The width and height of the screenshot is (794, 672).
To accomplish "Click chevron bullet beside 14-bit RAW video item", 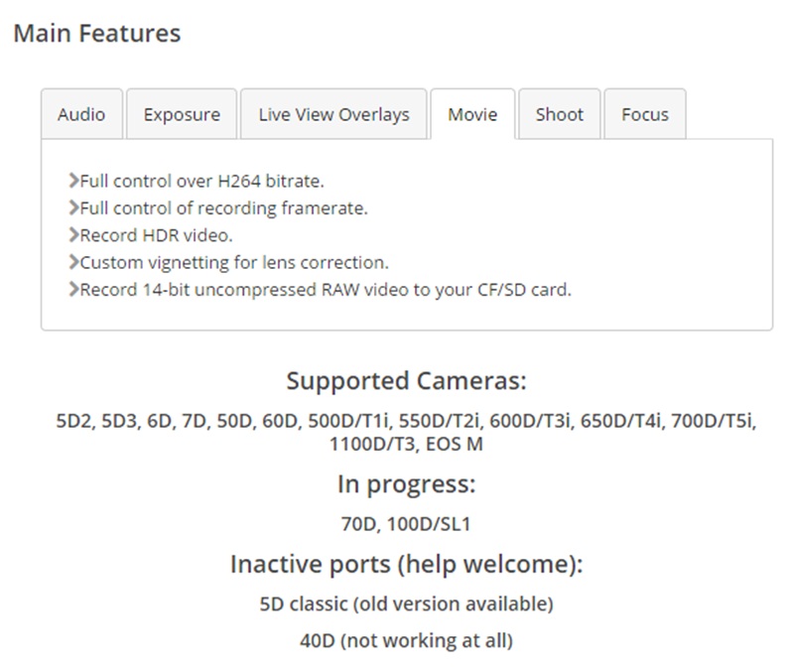I will (73, 291).
